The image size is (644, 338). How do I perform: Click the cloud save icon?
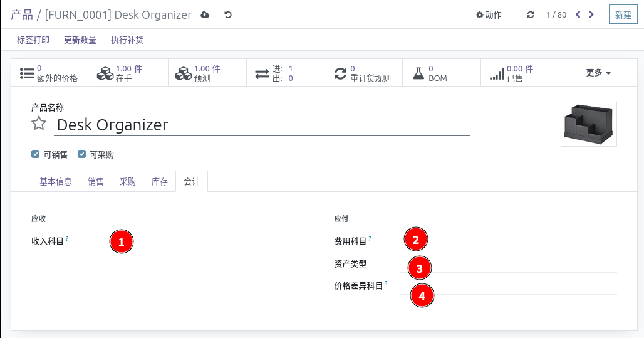(x=205, y=15)
